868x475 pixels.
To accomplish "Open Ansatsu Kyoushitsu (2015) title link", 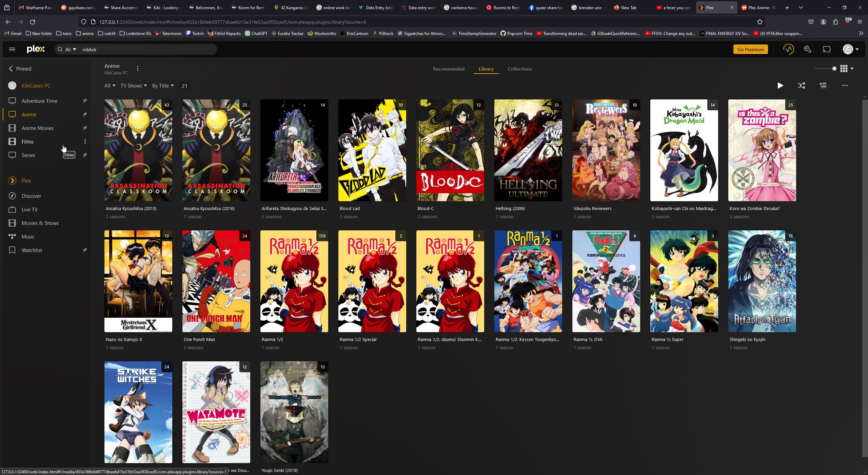I will (x=131, y=208).
